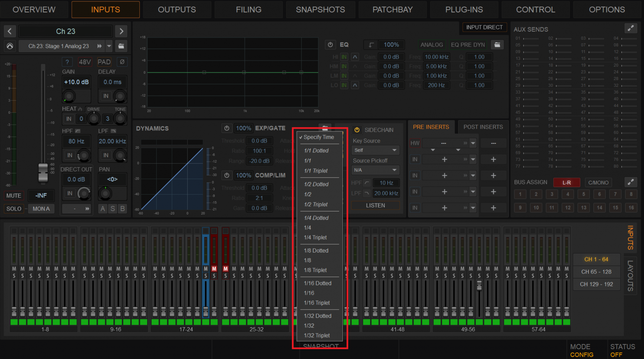Click the GAIN +10.0 dB value field

[76, 82]
